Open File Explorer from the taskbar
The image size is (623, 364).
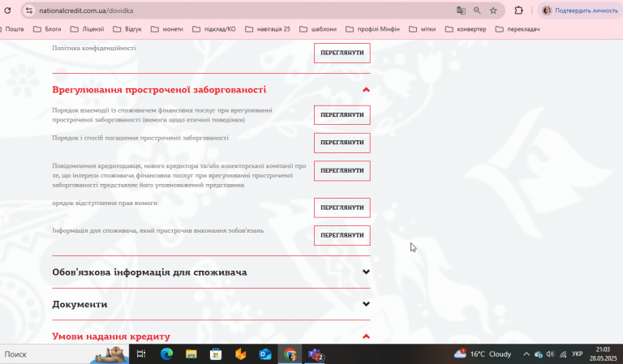click(x=191, y=354)
